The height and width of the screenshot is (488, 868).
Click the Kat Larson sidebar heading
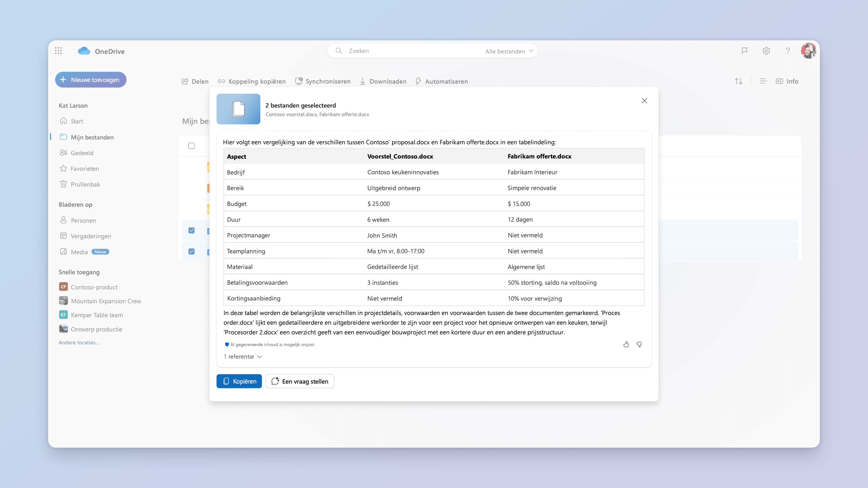click(x=73, y=106)
